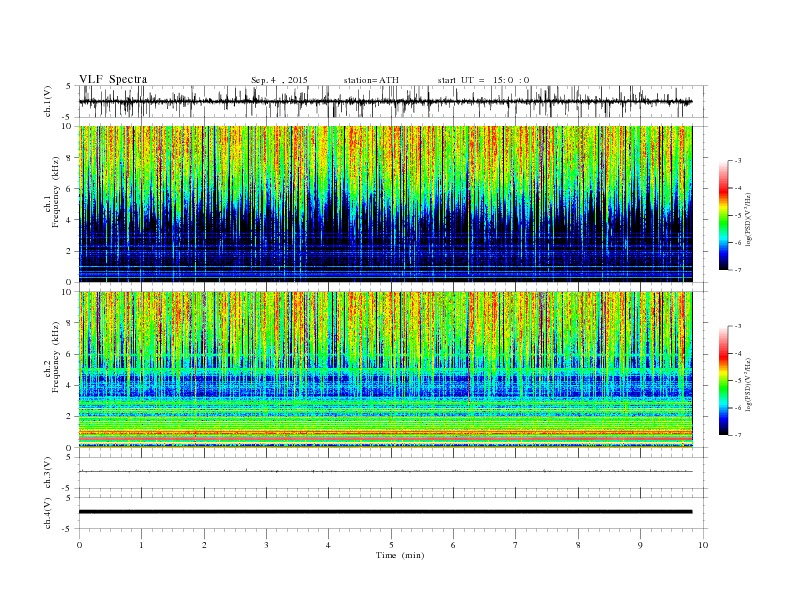792x612 pixels.
Task: Click time axis tick label "3"
Action: point(266,545)
